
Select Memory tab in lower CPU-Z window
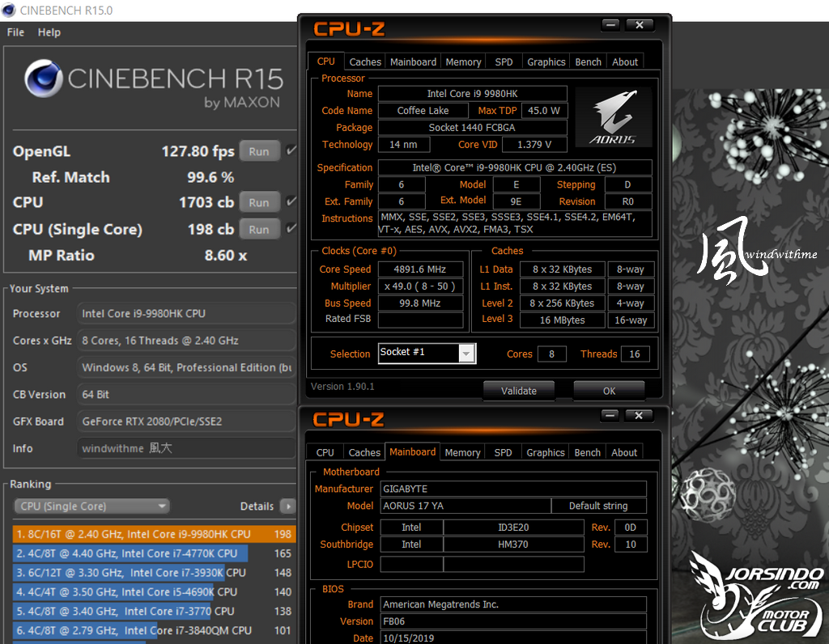462,452
